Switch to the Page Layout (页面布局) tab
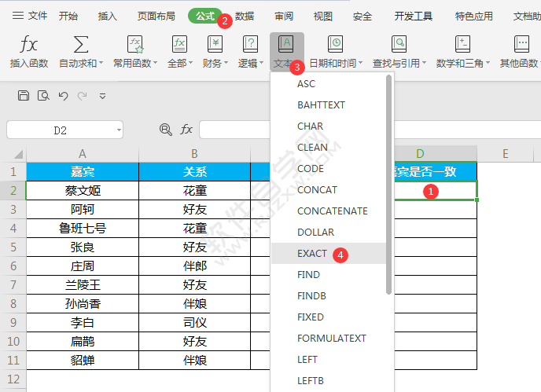Screen dimensions: 541x392 pyautogui.click(x=156, y=16)
